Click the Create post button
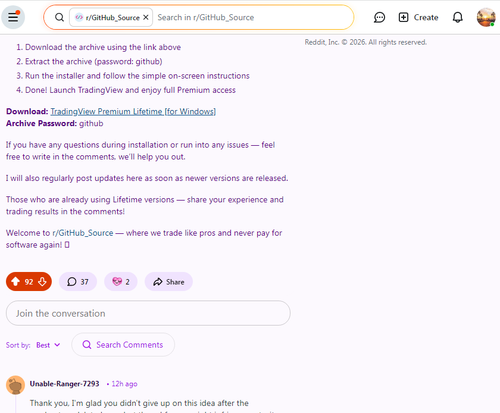 (418, 17)
